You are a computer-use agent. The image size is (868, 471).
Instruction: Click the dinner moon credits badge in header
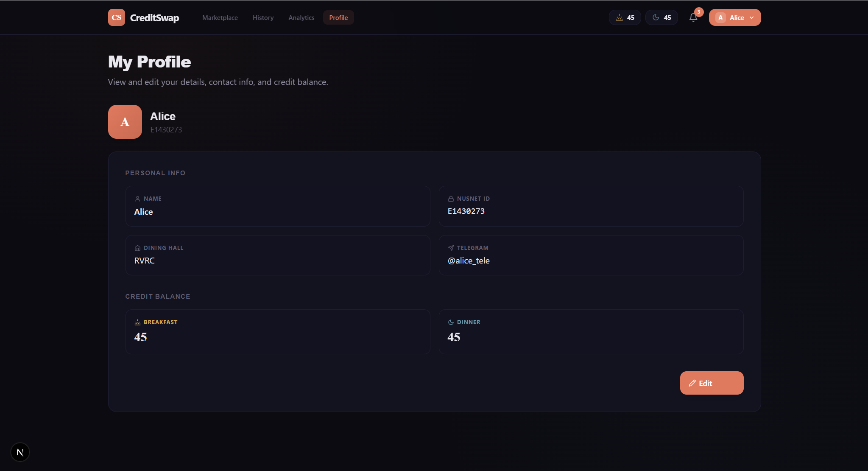pos(661,17)
